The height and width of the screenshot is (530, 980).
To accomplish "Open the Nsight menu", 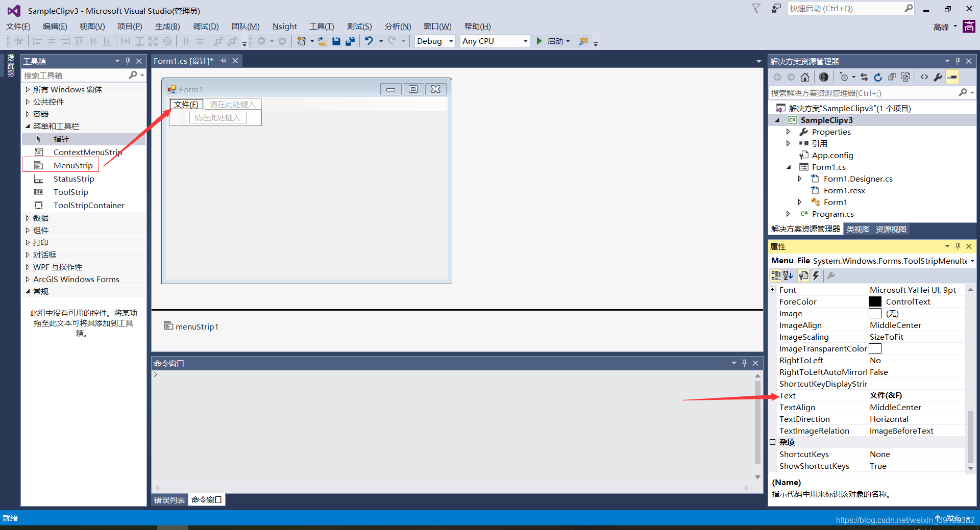I will [x=284, y=27].
